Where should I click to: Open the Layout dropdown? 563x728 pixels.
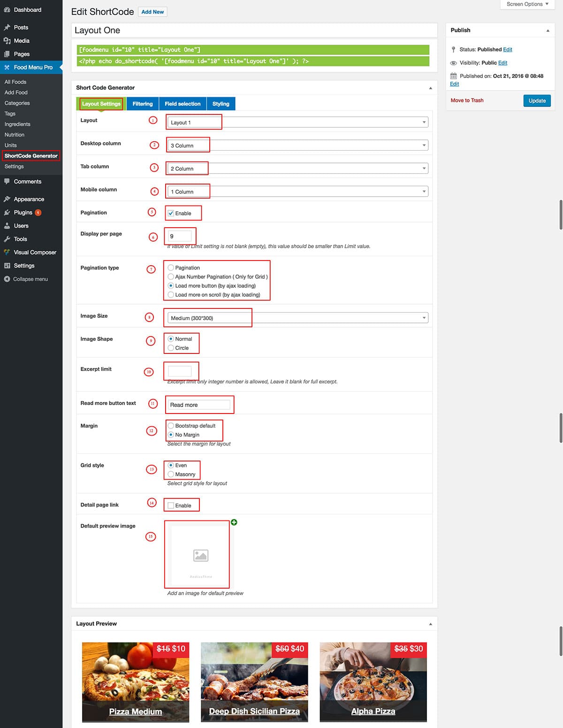[x=298, y=123]
